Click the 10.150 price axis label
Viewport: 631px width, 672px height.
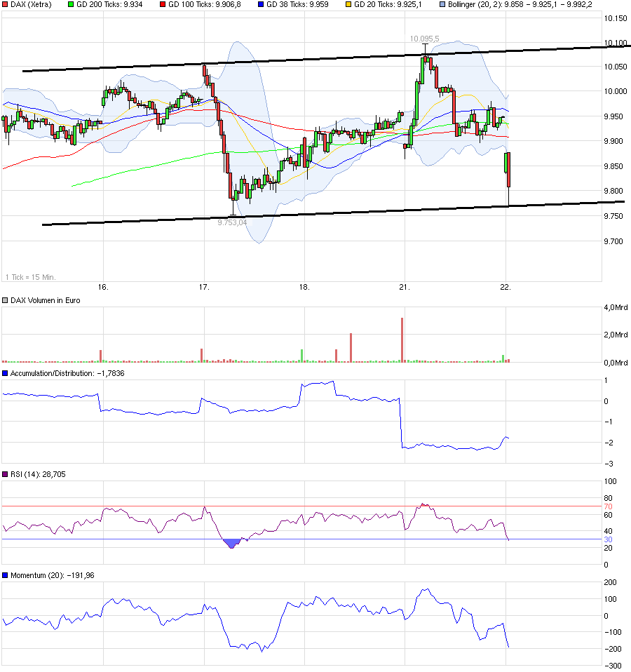click(x=616, y=18)
